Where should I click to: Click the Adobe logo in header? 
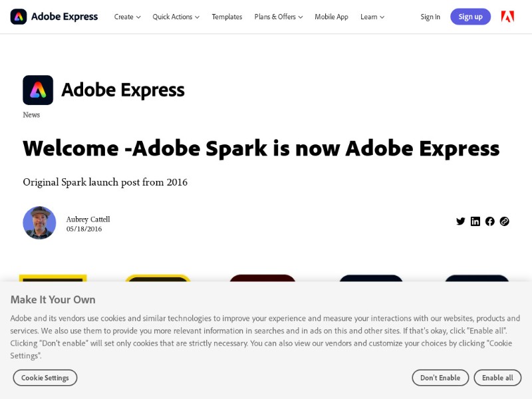[x=507, y=17]
